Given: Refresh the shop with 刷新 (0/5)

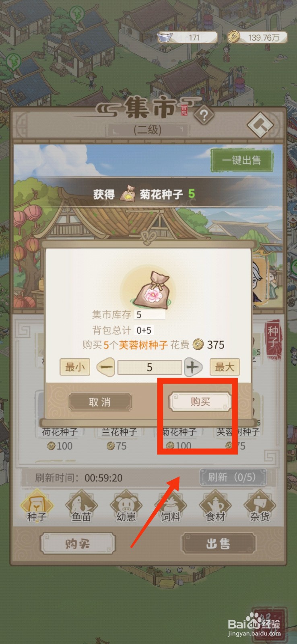Looking at the screenshot, I should [x=232, y=477].
